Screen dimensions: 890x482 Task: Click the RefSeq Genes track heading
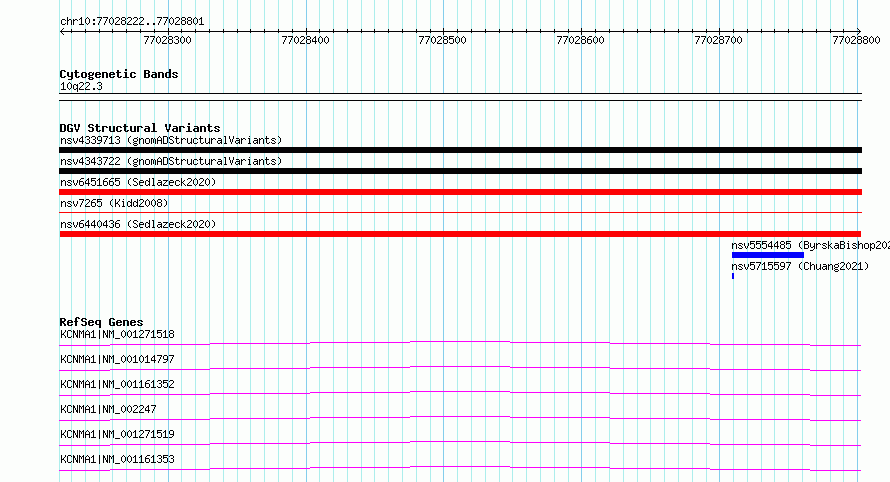(101, 322)
